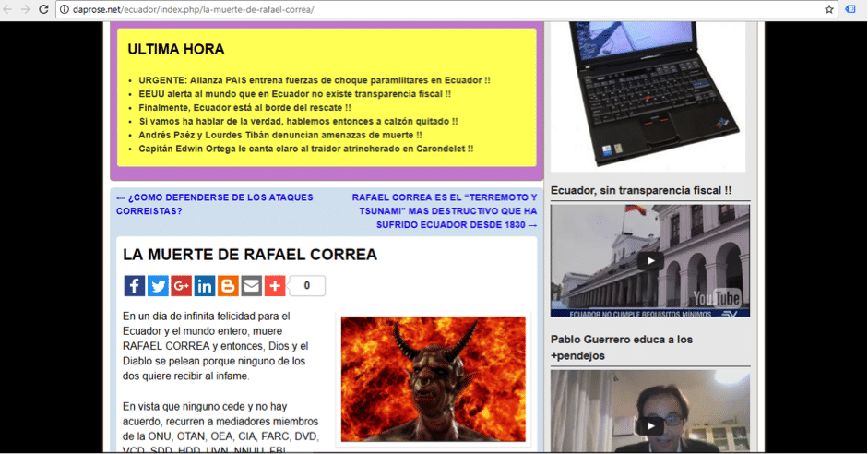Share to Blogger using the orange icon
Image resolution: width=868 pixels, height=454 pixels.
click(228, 286)
